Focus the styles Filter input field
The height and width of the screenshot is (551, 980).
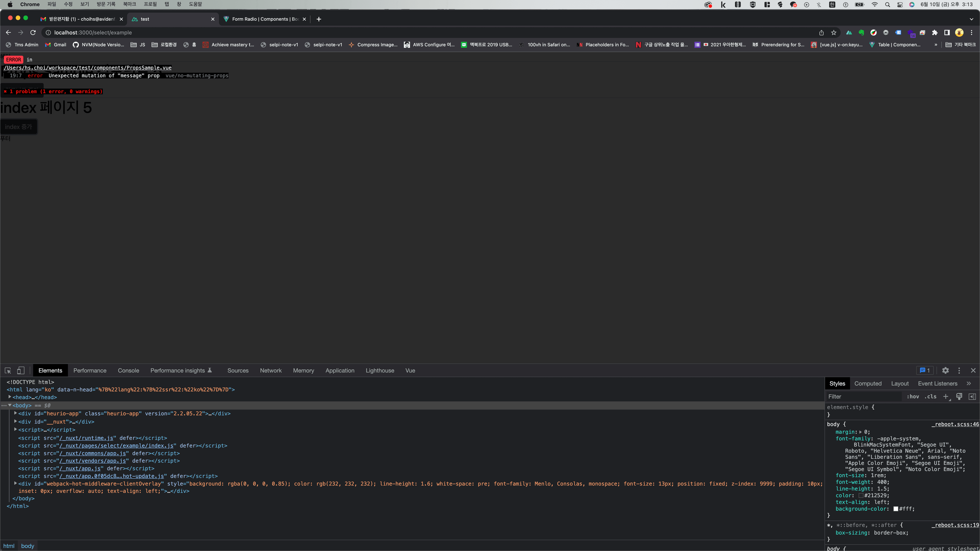click(864, 397)
